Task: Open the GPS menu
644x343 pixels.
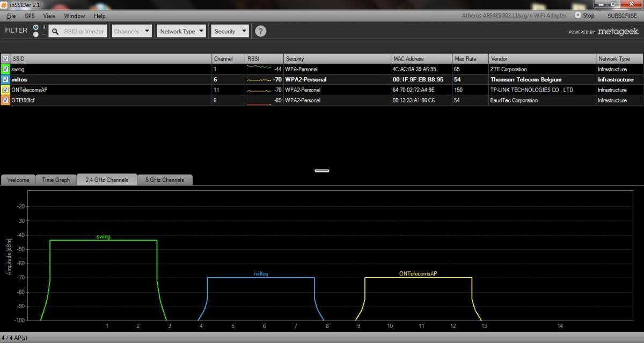Action: 29,16
